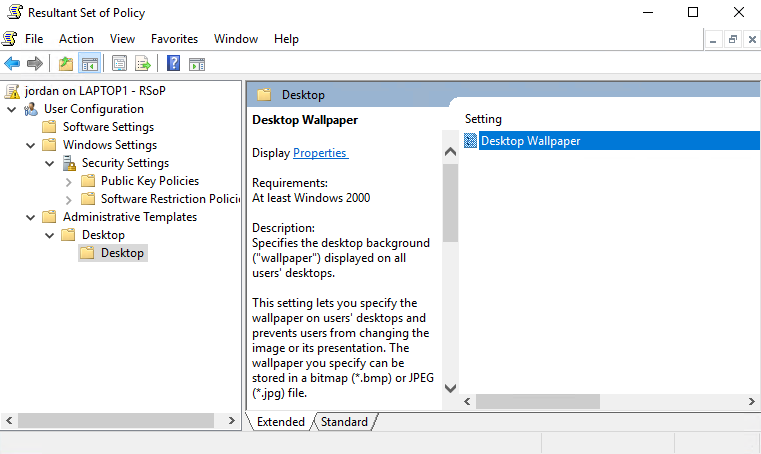Click the Back arrow toolbar icon
Viewport: 761px width, 454px height.
(x=13, y=64)
